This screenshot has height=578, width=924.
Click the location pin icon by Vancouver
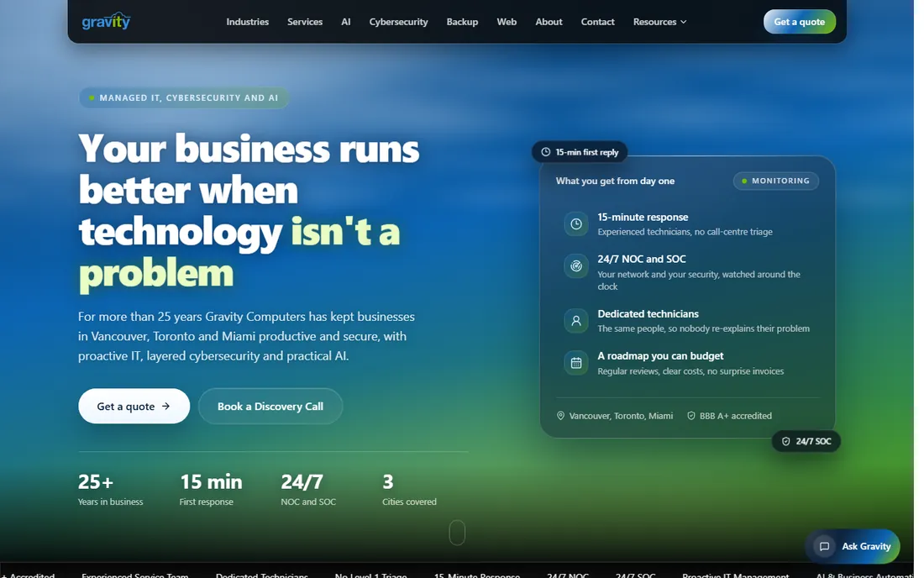[560, 415]
